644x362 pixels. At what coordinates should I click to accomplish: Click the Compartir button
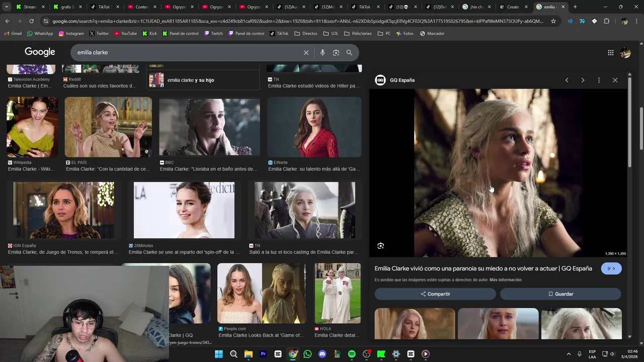(435, 294)
